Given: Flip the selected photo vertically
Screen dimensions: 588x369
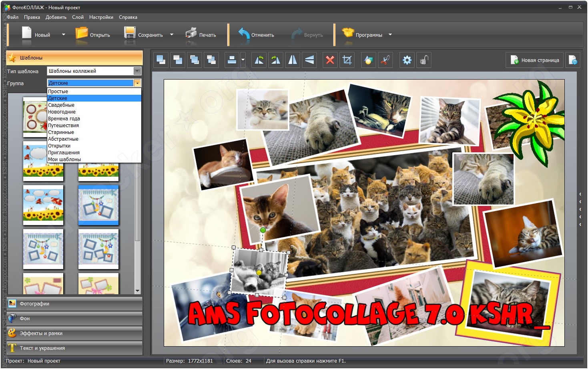Looking at the screenshot, I should click(310, 60).
